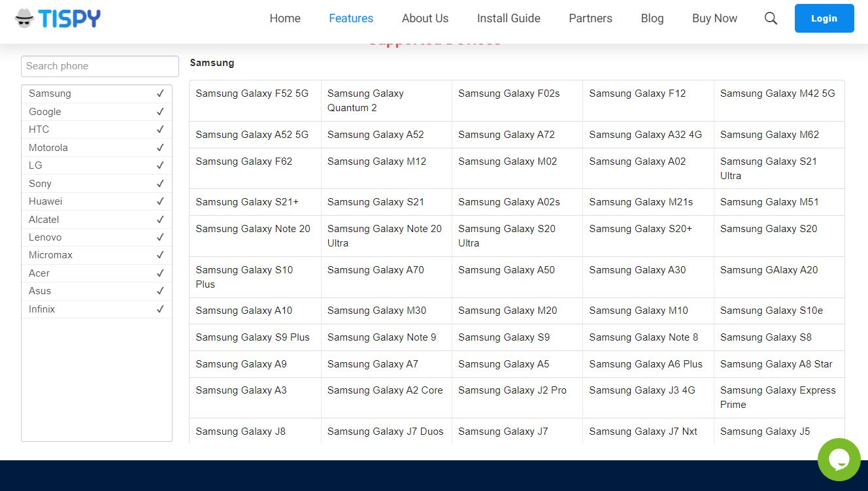Open site search with the magnifier icon
The width and height of the screenshot is (868, 491).
pyautogui.click(x=771, y=18)
